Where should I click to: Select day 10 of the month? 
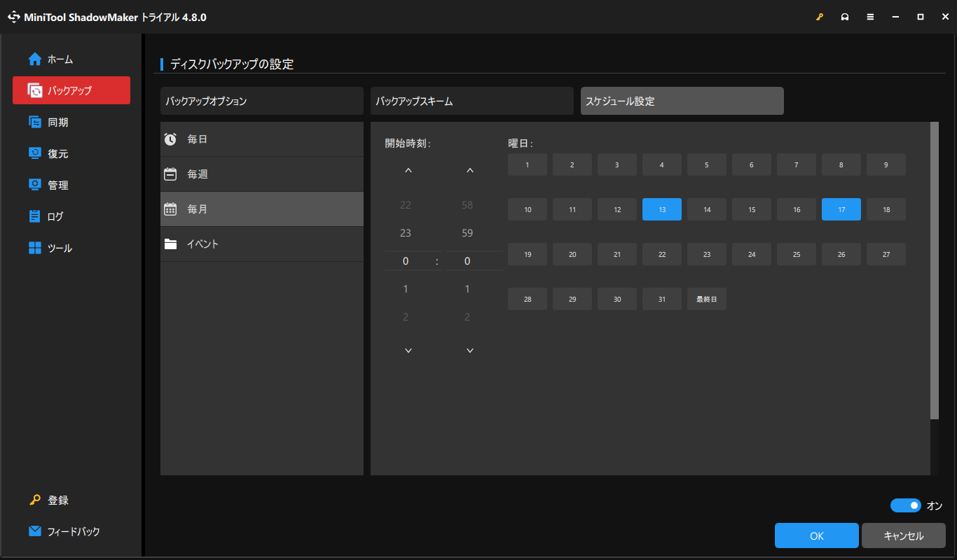click(x=528, y=209)
